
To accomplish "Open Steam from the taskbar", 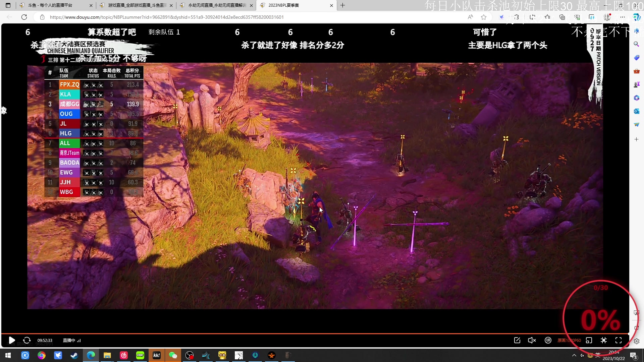I will click(74, 355).
